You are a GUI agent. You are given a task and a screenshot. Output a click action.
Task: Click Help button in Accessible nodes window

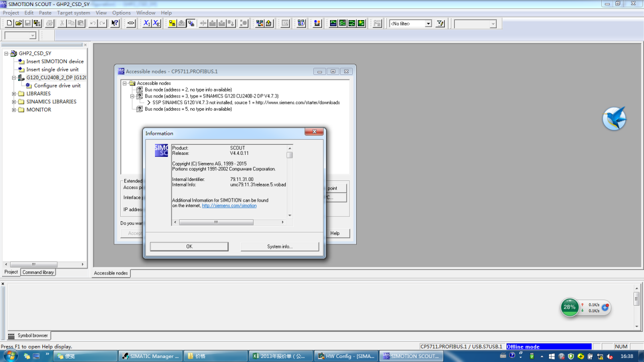coord(335,233)
